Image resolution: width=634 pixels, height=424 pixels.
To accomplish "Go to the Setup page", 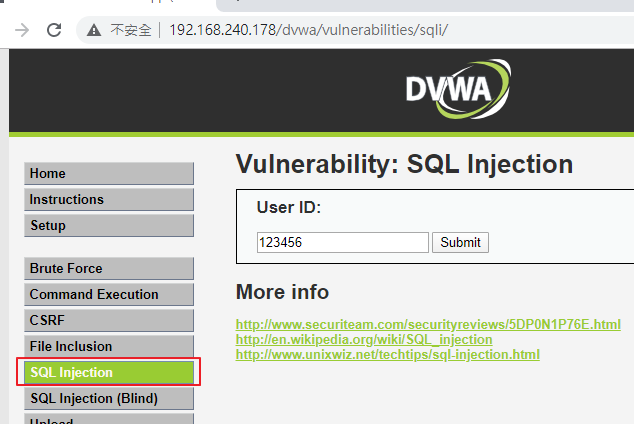I will pyautogui.click(x=109, y=225).
